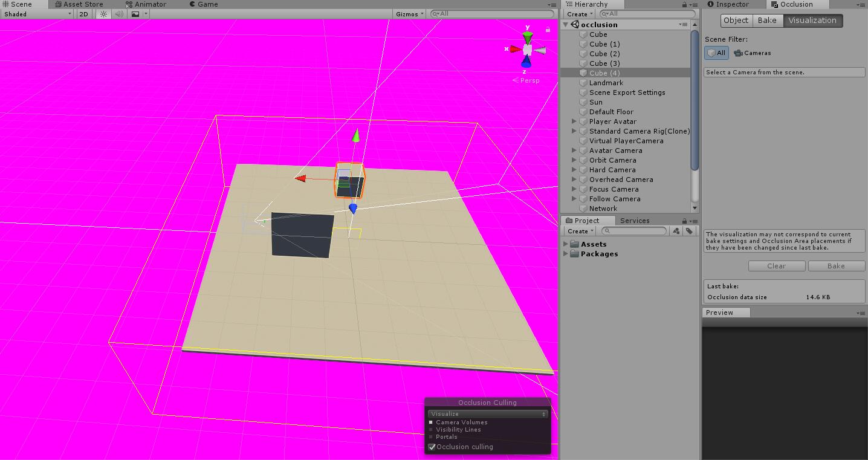Select the Cube (2) cube icon in Hierarchy
Image resolution: width=868 pixels, height=460 pixels.
(x=583, y=54)
